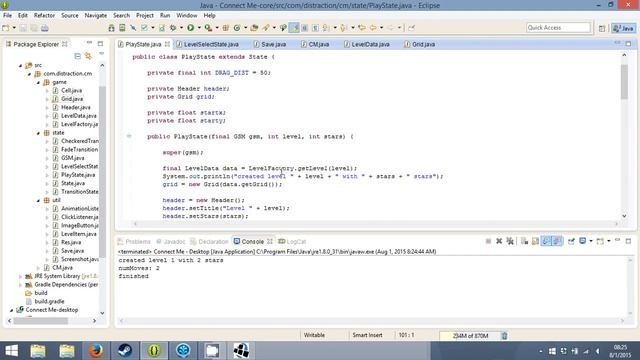Toggle Pin Console
This screenshot has width=640, height=360.
tap(571, 241)
